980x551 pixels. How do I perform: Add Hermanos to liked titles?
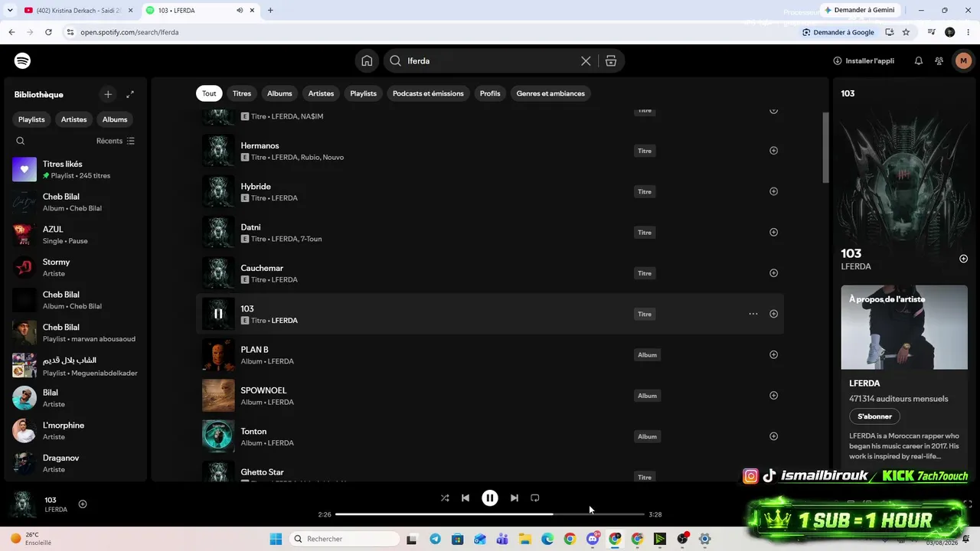tap(773, 151)
